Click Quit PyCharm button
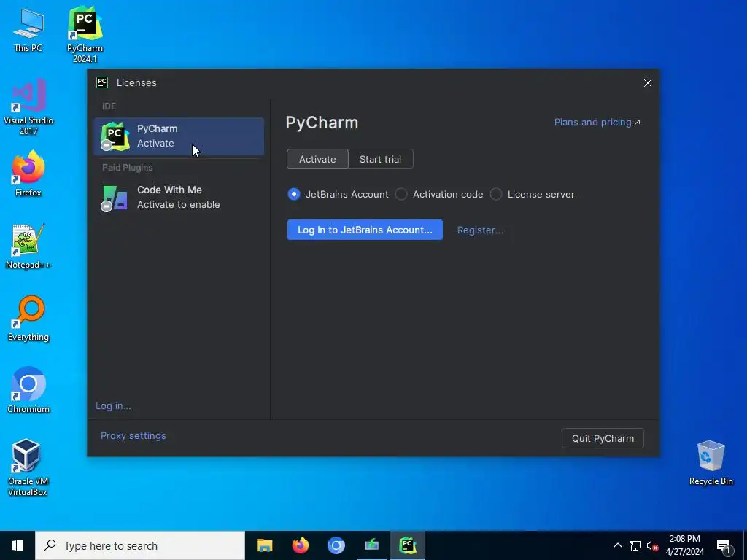 click(603, 438)
